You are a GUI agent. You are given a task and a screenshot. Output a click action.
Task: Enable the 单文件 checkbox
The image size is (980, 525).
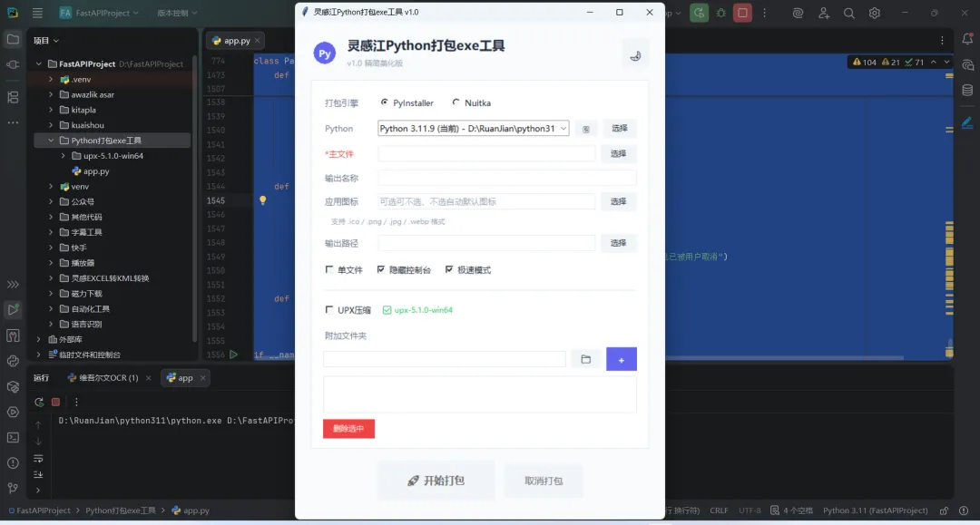(x=329, y=269)
